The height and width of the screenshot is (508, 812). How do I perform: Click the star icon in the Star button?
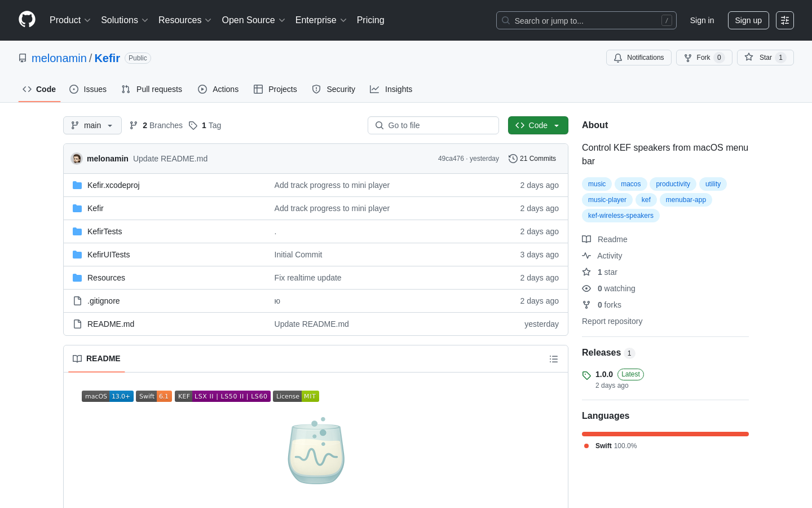[749, 57]
